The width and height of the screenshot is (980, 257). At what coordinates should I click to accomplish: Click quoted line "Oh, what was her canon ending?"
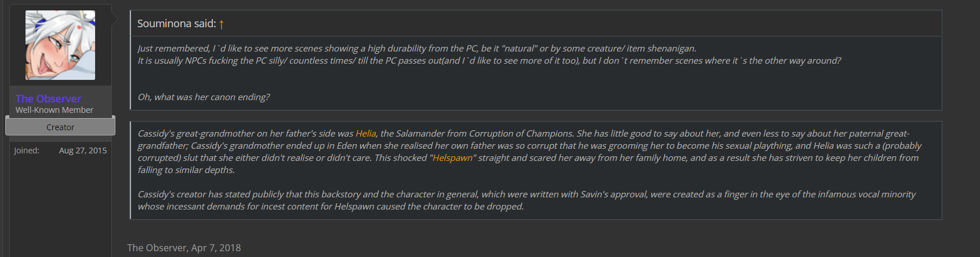tap(204, 97)
